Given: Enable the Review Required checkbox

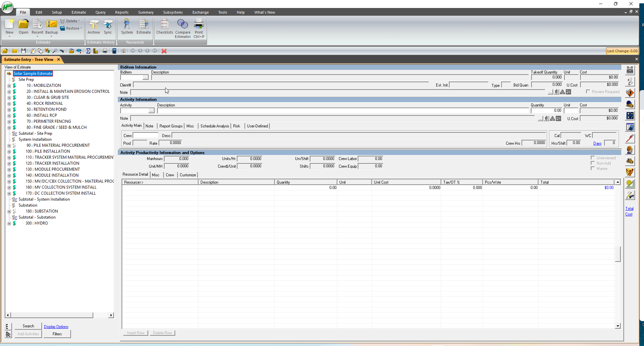Looking at the screenshot, I should click(588, 91).
